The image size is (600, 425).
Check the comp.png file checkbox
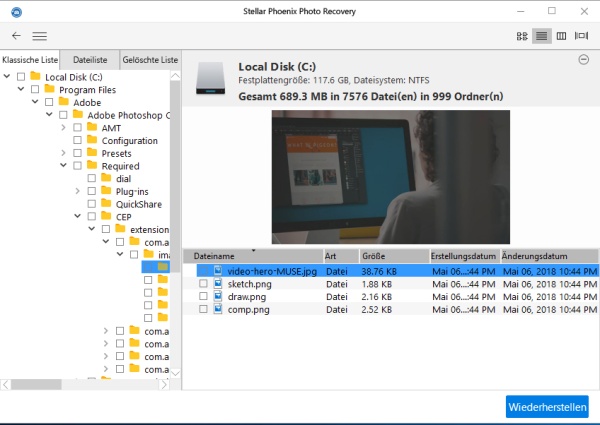click(x=203, y=309)
